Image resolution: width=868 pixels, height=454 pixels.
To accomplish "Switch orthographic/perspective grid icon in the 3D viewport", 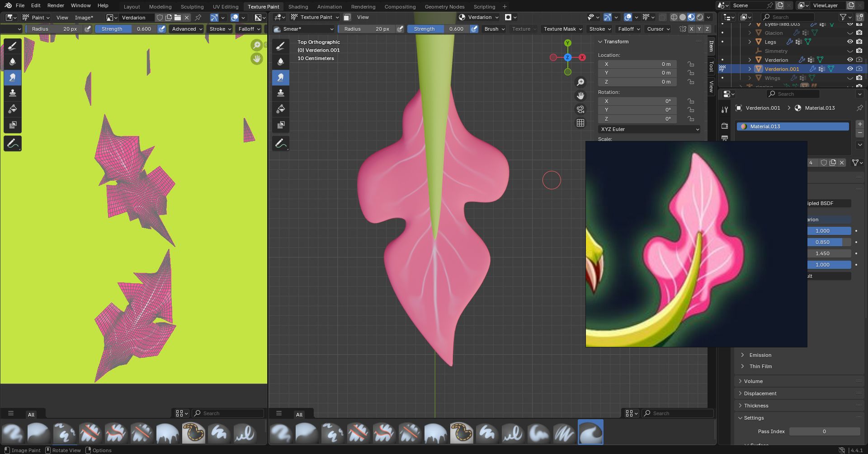I will point(580,123).
